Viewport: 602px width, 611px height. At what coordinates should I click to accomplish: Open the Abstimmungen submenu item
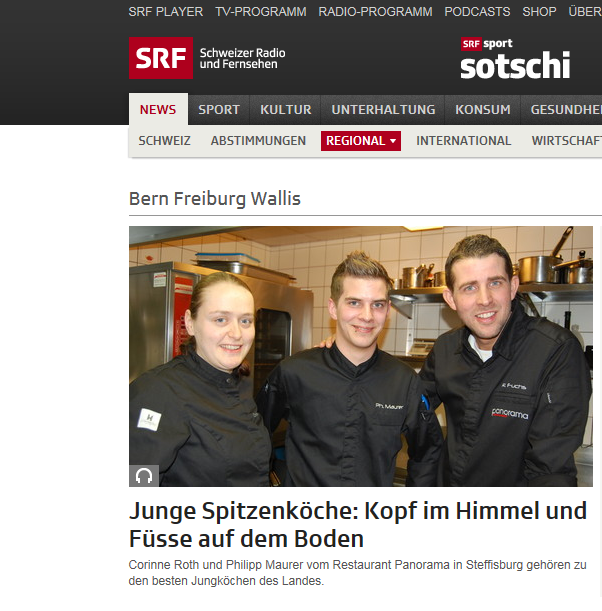pos(258,141)
